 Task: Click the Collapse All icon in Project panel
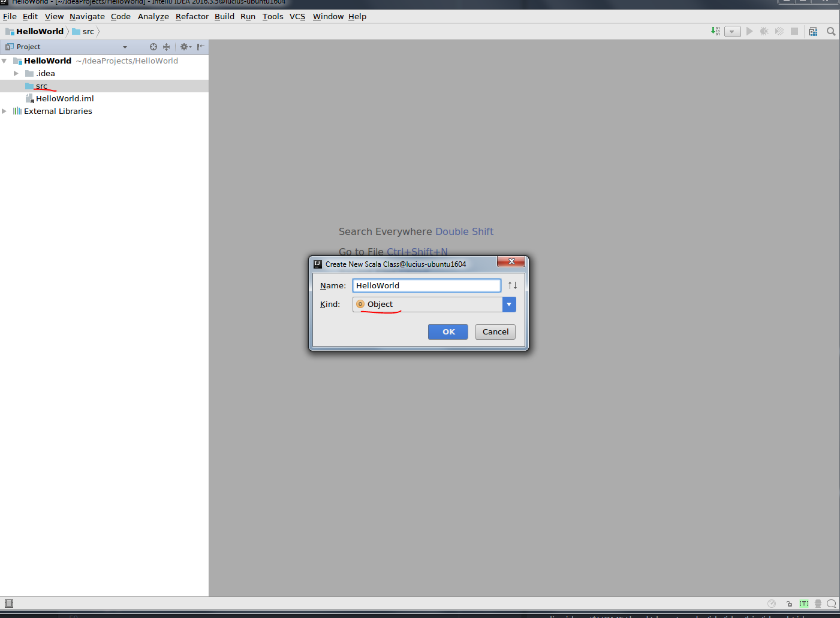pos(167,47)
